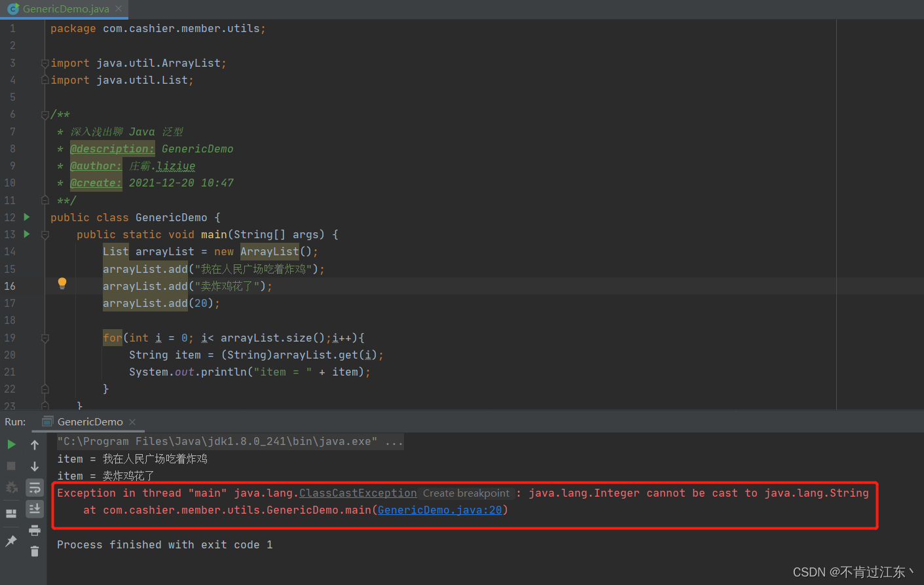The height and width of the screenshot is (585, 924).
Task: Select the GenericDemo run tab
Action: (90, 422)
